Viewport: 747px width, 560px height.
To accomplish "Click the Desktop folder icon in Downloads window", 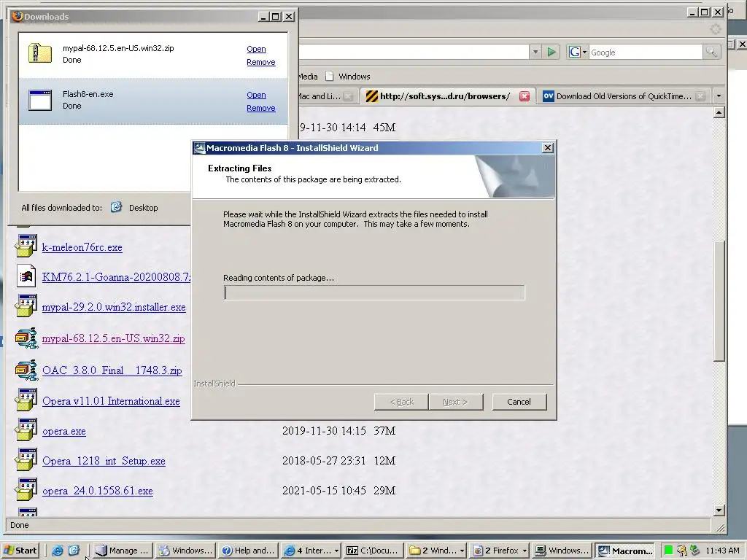I will tap(116, 207).
